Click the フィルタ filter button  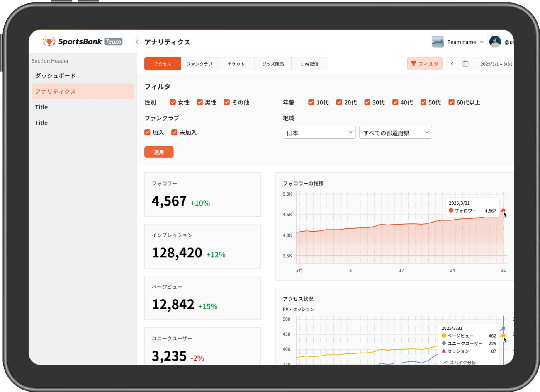click(425, 64)
